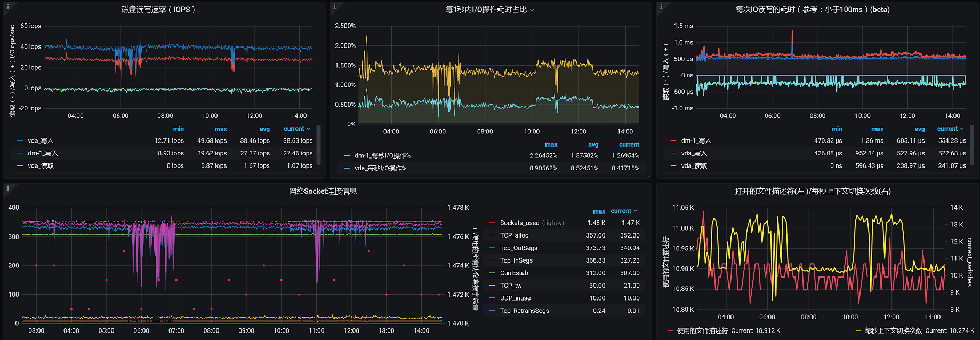
Task: Sort IOPS legend by avg column
Action: [264, 129]
